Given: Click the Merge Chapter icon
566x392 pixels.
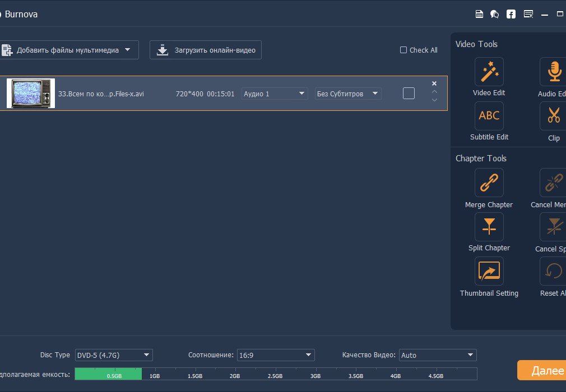Looking at the screenshot, I should coord(489,183).
